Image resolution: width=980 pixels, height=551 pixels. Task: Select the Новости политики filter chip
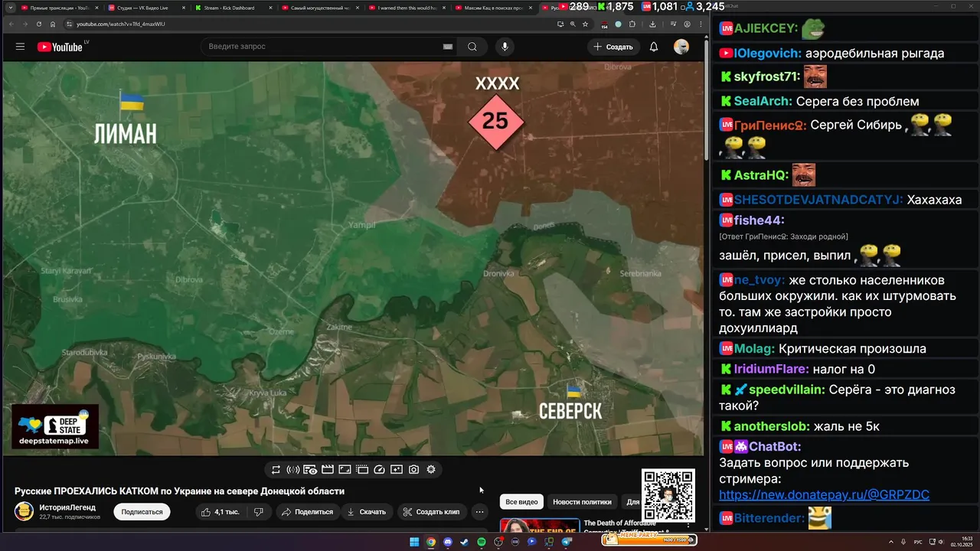click(582, 502)
